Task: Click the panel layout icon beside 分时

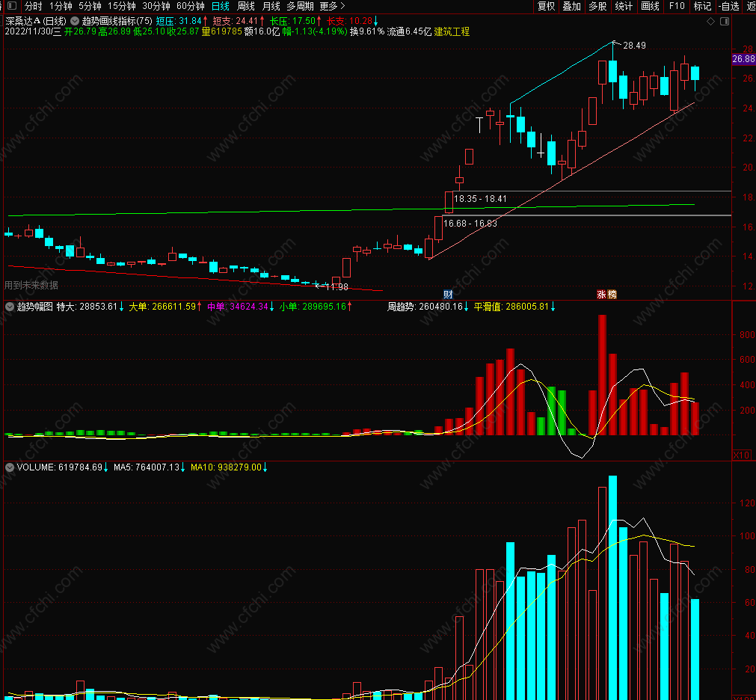Action: (13, 6)
